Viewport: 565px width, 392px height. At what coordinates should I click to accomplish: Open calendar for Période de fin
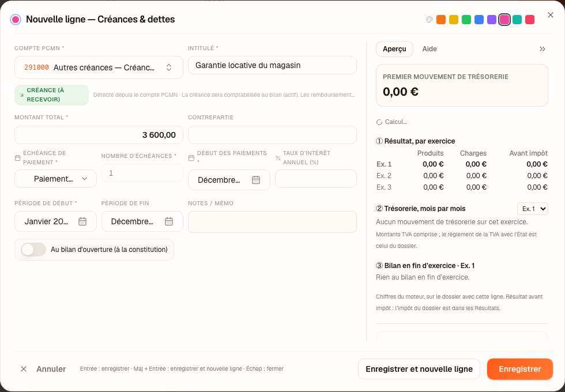168,221
